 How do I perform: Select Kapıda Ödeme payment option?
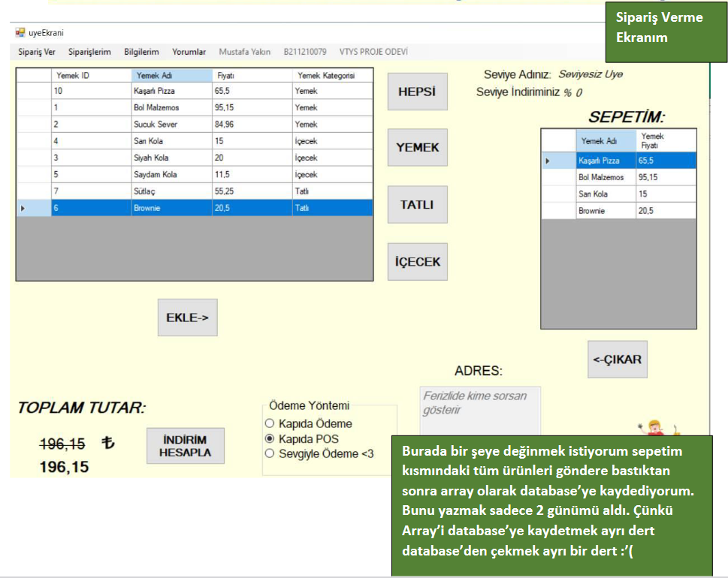270,424
